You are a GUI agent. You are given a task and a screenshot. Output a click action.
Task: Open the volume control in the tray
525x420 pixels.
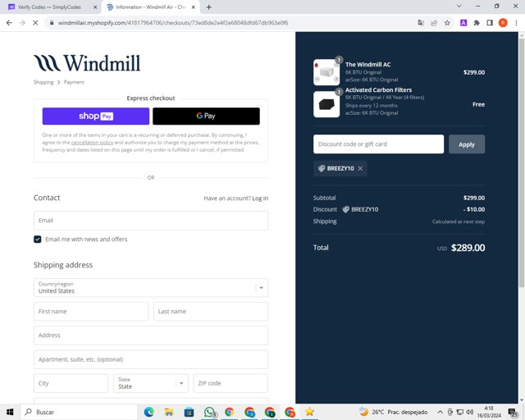[x=470, y=412]
